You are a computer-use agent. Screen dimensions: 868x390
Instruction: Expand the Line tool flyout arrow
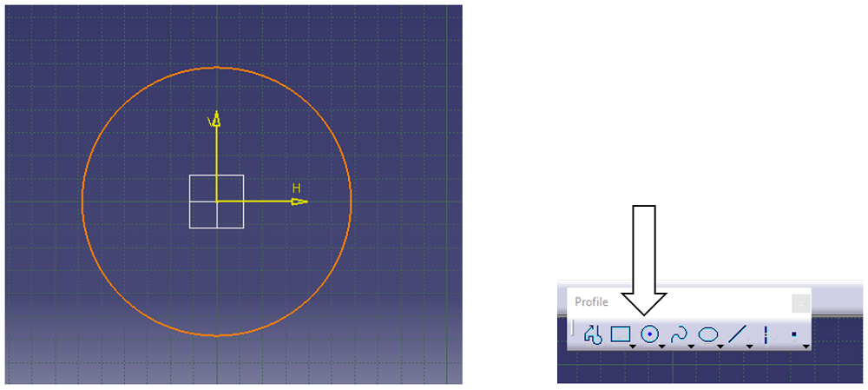point(750,347)
